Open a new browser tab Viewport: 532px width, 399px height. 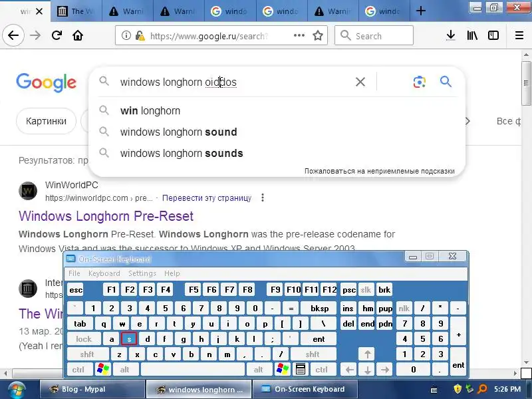click(x=421, y=11)
